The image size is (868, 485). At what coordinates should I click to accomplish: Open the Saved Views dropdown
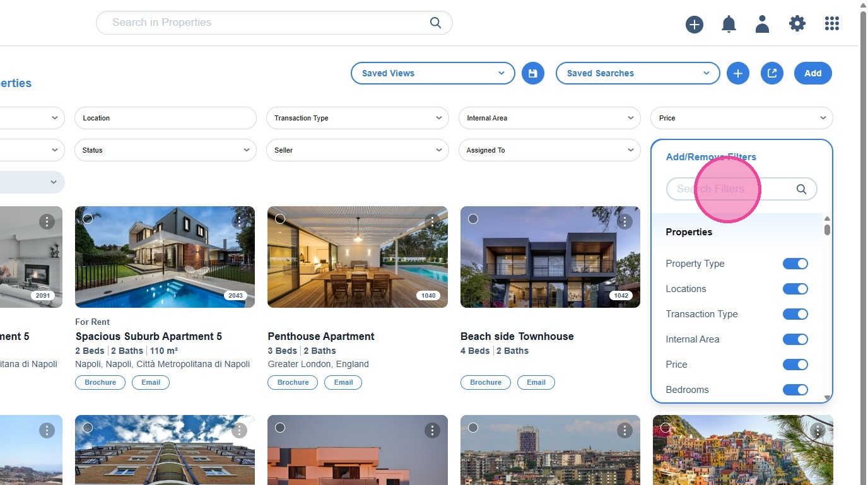433,73
